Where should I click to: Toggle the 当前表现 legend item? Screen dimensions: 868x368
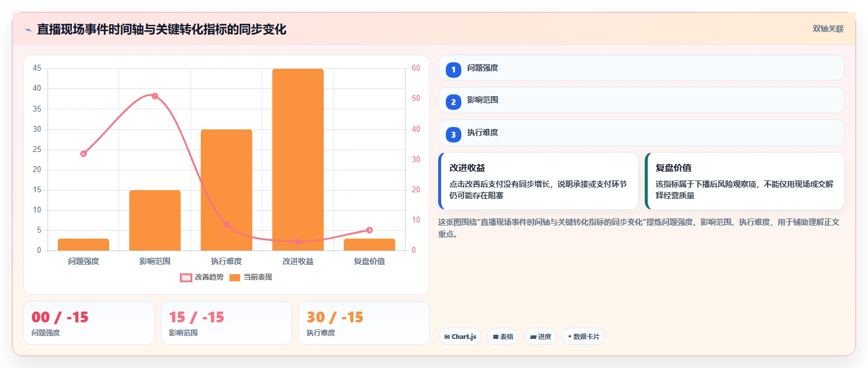251,277
